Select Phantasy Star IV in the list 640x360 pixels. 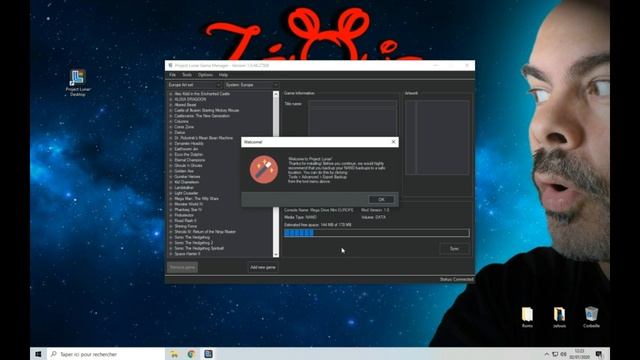[188, 210]
